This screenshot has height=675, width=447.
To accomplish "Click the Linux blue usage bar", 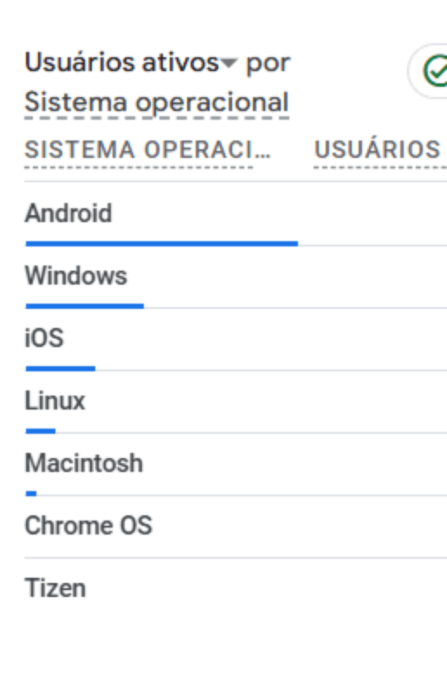I will click(40, 431).
